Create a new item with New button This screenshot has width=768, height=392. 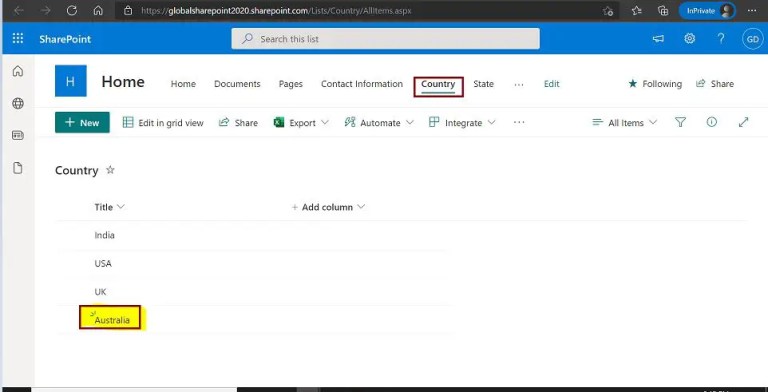pos(82,122)
